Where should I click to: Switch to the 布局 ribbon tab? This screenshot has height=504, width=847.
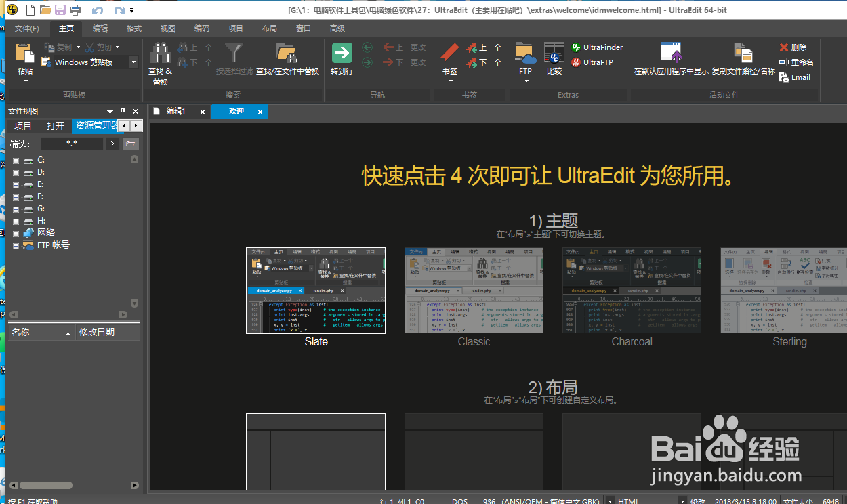(270, 28)
